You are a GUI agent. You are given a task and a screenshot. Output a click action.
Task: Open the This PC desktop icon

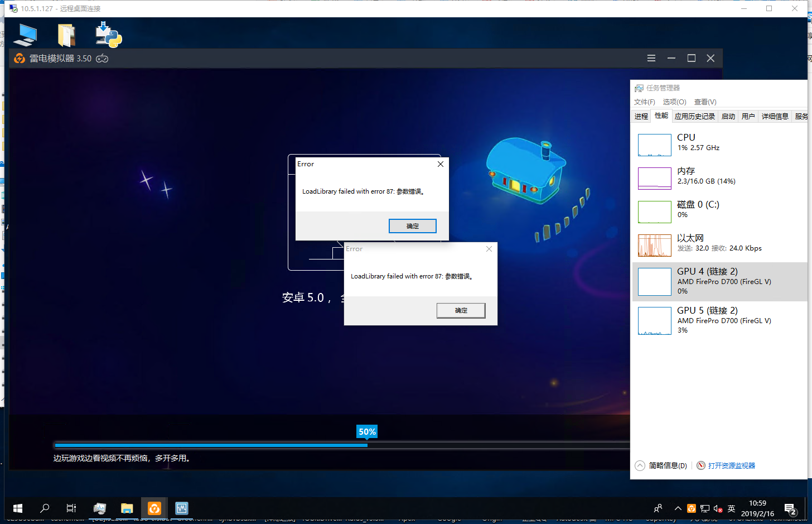(25, 35)
